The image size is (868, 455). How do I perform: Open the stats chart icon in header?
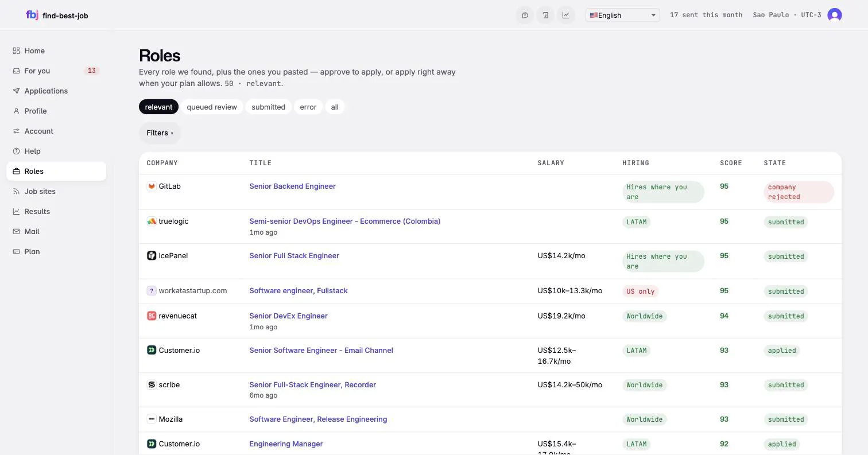[566, 15]
